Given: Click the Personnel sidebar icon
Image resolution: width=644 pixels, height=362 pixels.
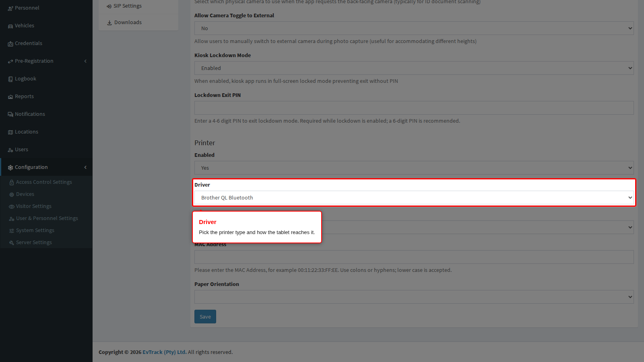Looking at the screenshot, I should pyautogui.click(x=10, y=8).
